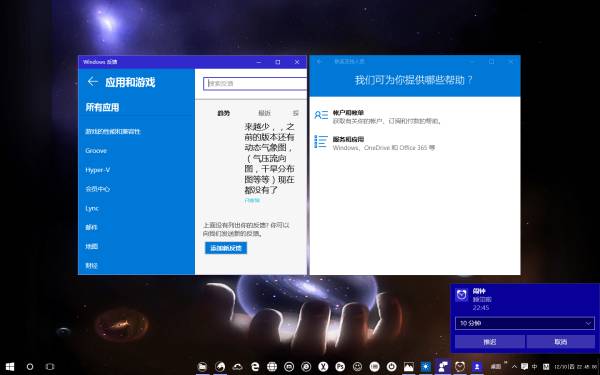The image size is (600, 375).
Task: Click the taskbar date and time
Action: (x=576, y=367)
